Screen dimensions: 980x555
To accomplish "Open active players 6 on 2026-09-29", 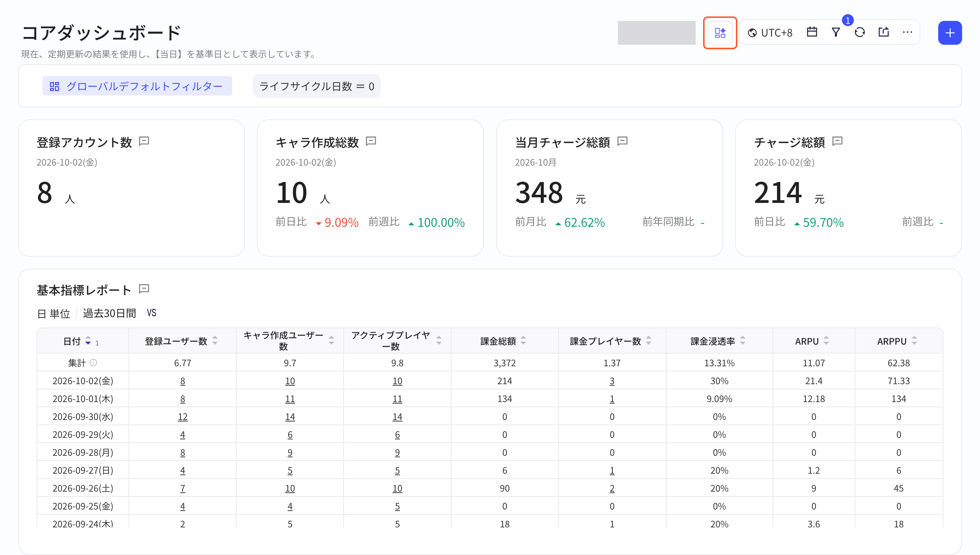I will [397, 435].
